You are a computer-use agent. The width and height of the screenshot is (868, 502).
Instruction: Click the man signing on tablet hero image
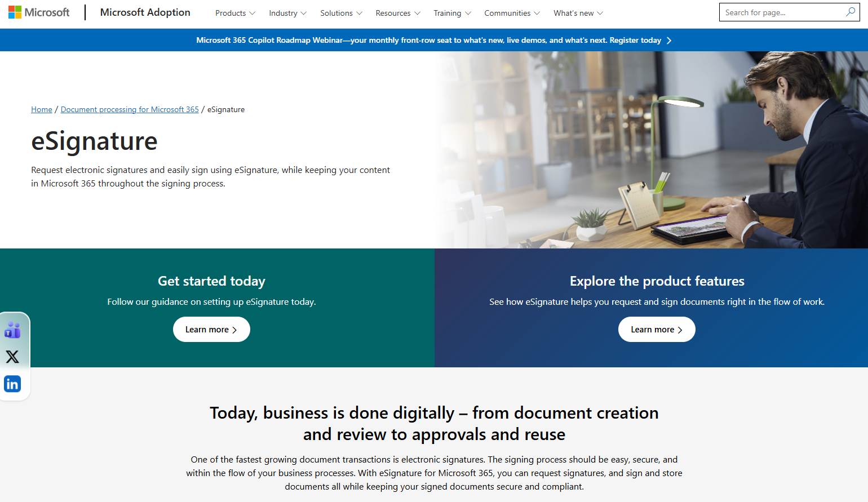click(x=651, y=150)
